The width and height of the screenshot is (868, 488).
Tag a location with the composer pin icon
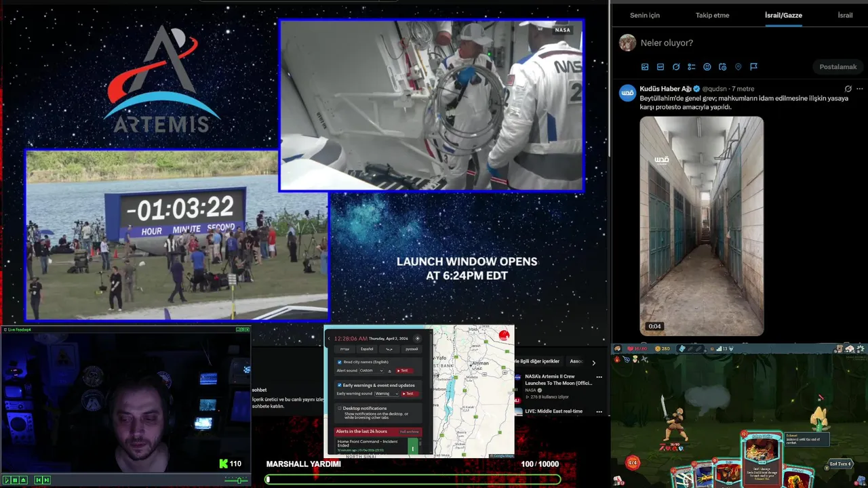point(738,67)
